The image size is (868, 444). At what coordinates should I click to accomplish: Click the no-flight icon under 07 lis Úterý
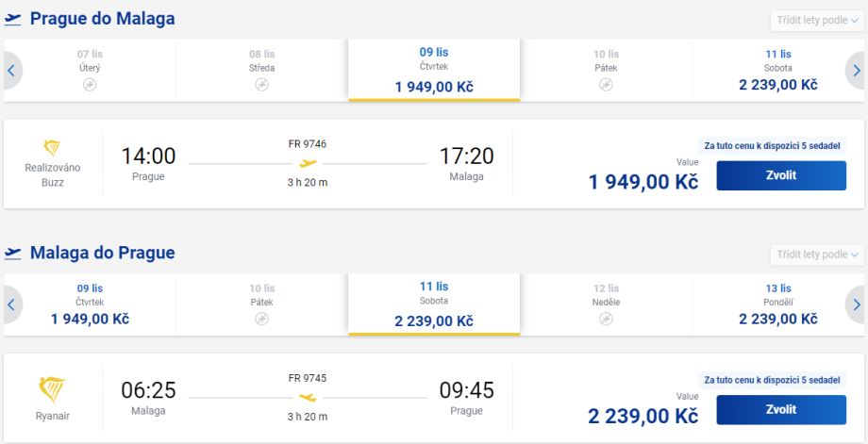[x=90, y=85]
